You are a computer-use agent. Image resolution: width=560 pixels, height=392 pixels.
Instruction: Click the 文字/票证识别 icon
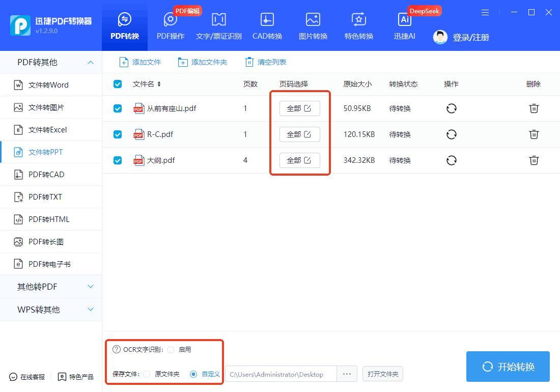(x=218, y=20)
